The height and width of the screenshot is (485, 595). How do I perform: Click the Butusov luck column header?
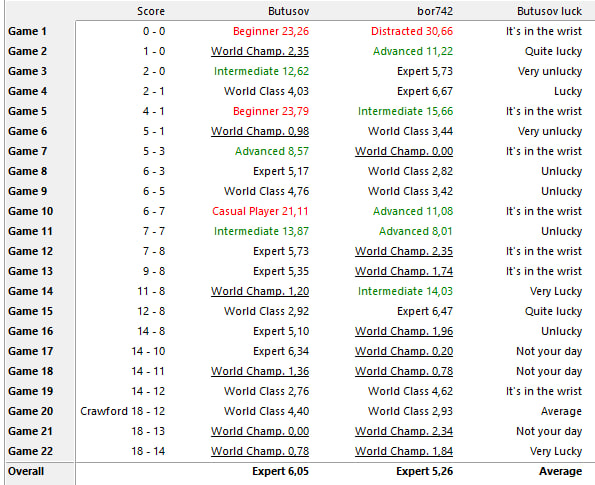(549, 11)
